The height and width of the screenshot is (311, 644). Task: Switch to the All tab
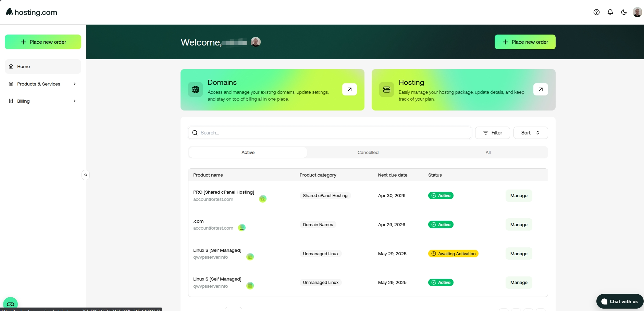click(x=488, y=152)
